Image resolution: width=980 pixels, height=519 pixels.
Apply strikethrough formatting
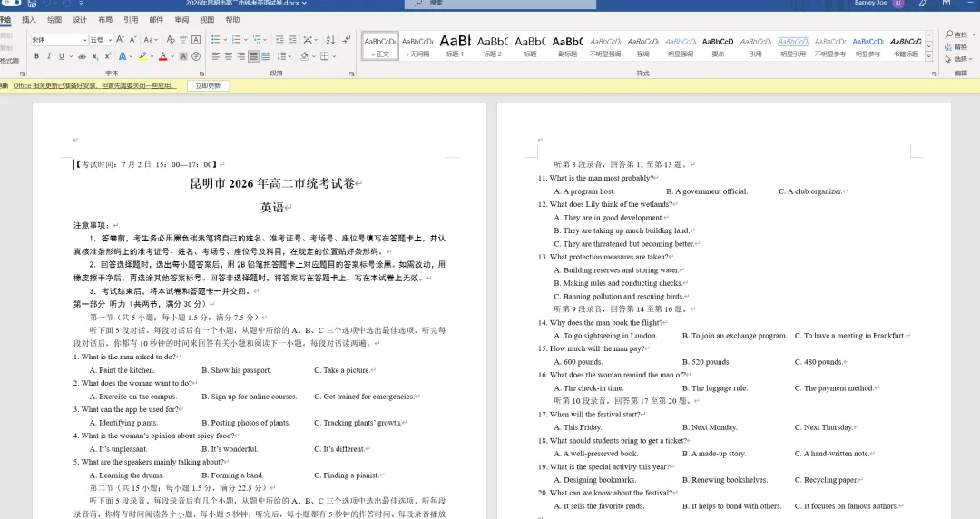pos(82,56)
